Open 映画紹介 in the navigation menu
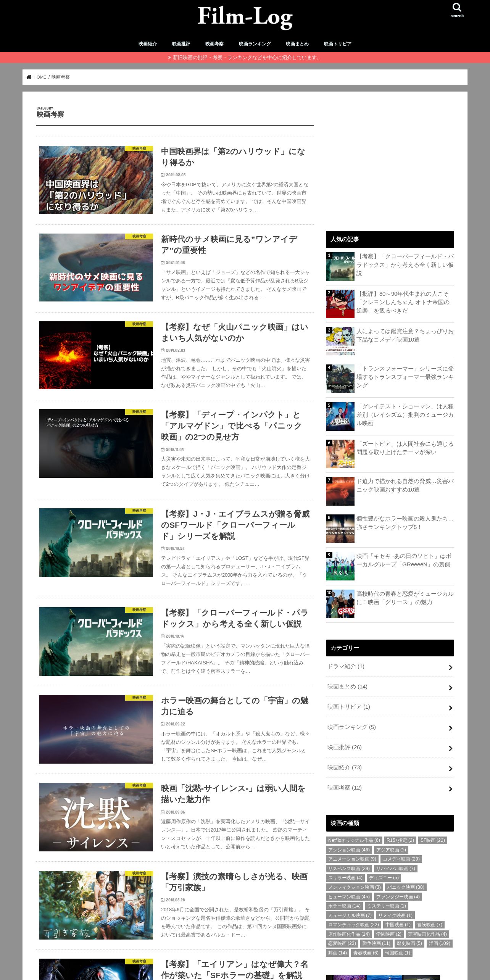Image resolution: width=490 pixels, height=980 pixels. click(148, 44)
